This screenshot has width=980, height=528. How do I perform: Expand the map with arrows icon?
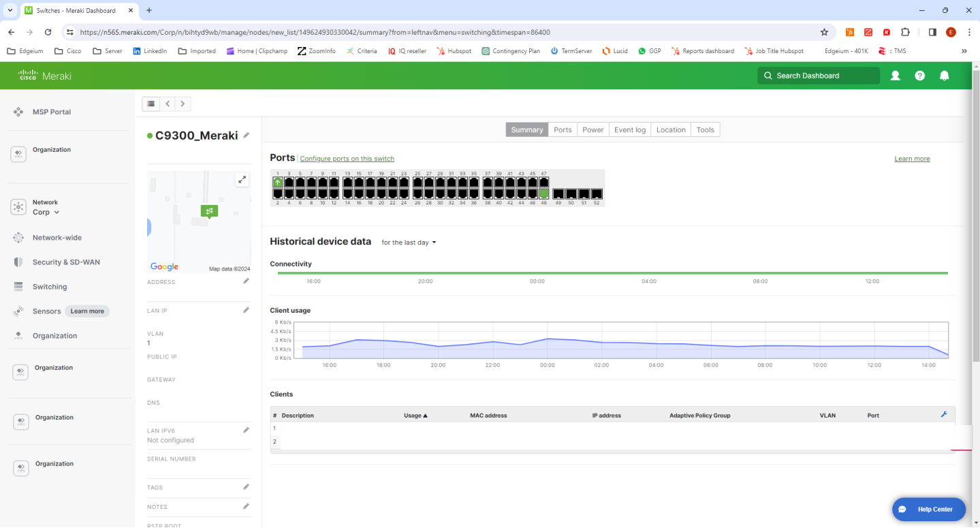point(242,180)
